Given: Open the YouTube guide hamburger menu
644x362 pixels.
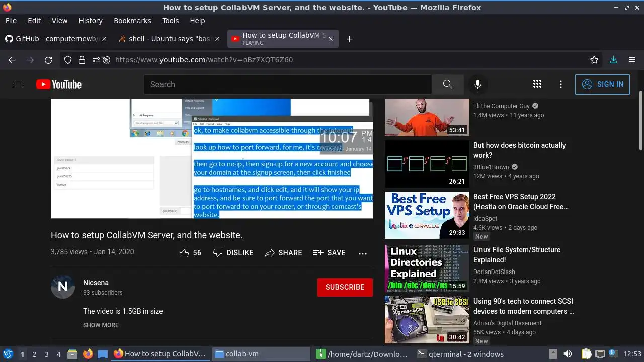Looking at the screenshot, I should tap(18, 84).
